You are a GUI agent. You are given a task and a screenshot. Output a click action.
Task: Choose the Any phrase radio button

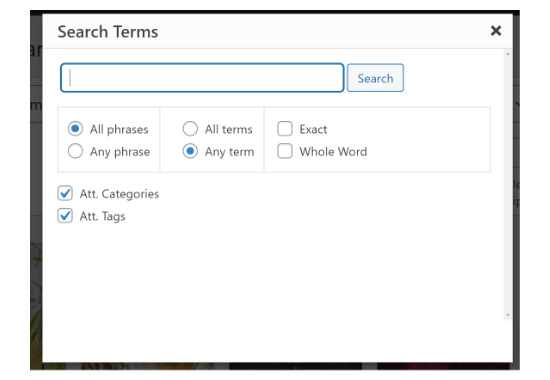[x=75, y=151]
